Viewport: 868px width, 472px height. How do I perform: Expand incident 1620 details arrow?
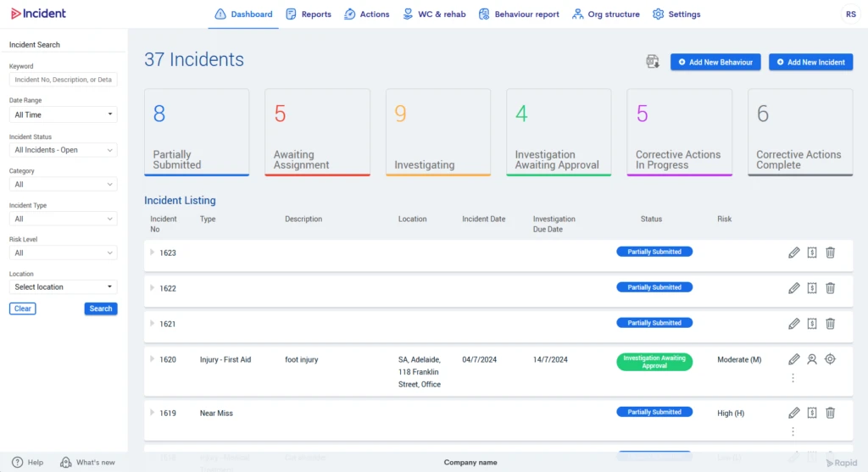tap(152, 359)
